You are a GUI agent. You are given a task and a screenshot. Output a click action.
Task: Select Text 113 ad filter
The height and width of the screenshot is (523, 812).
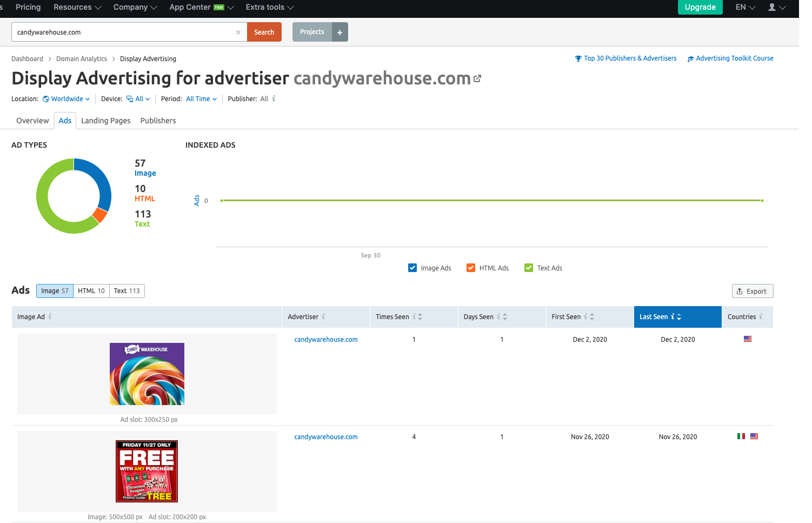pyautogui.click(x=127, y=291)
